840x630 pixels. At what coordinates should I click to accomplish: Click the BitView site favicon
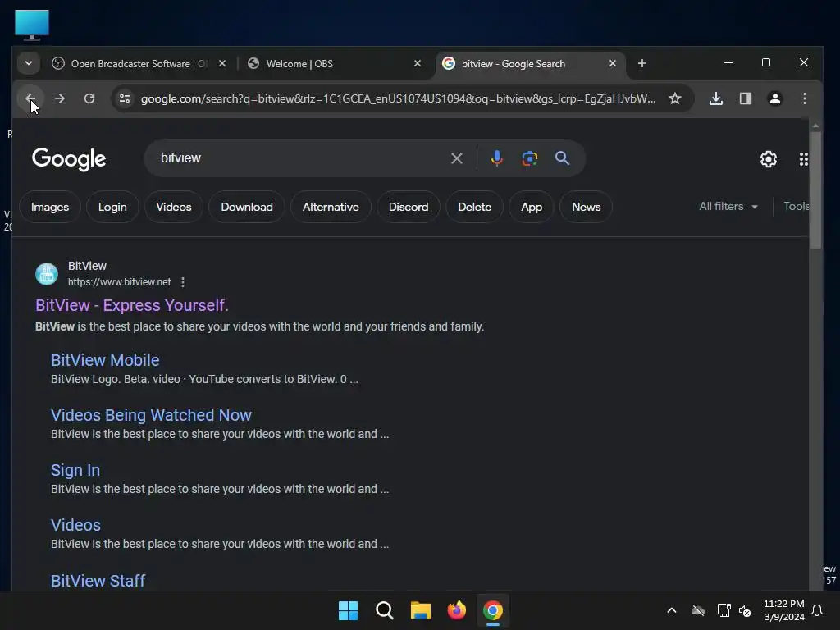coord(47,274)
